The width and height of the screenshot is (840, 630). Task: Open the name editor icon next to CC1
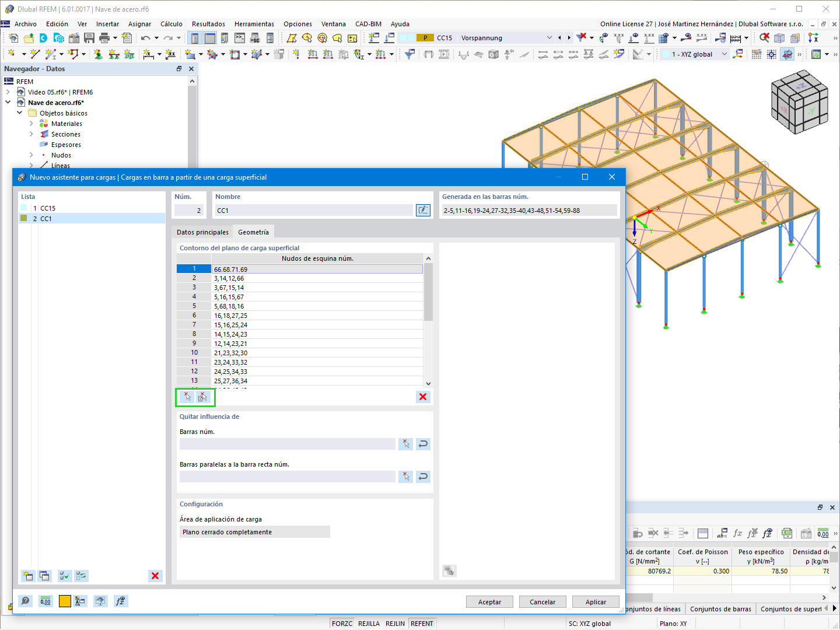[423, 210]
